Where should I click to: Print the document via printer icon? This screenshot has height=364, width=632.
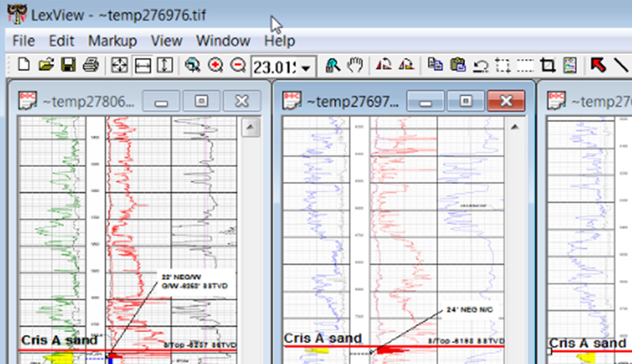click(90, 65)
